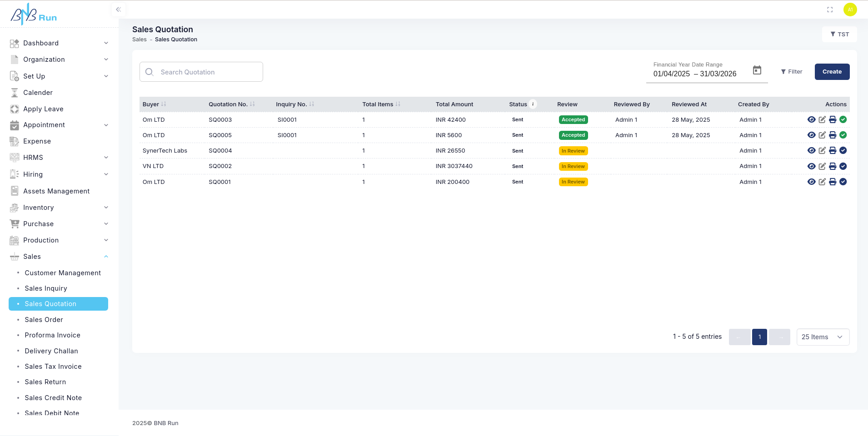This screenshot has width=868, height=436.
Task: Click the edit icon for quotation SQ0005
Action: (x=822, y=135)
